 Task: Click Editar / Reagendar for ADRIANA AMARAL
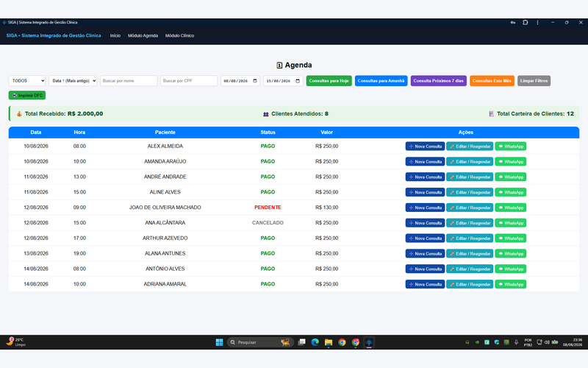coord(470,284)
